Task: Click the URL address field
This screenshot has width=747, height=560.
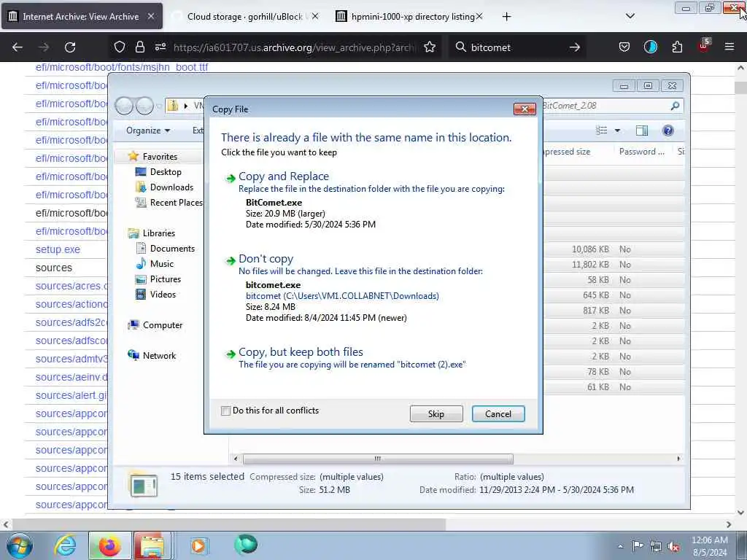Action: [295, 47]
